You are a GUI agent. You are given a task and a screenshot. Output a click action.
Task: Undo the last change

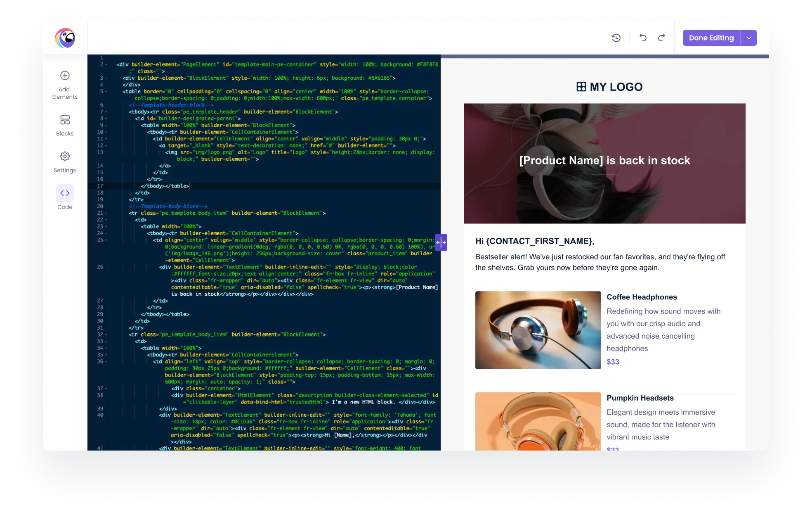point(643,38)
